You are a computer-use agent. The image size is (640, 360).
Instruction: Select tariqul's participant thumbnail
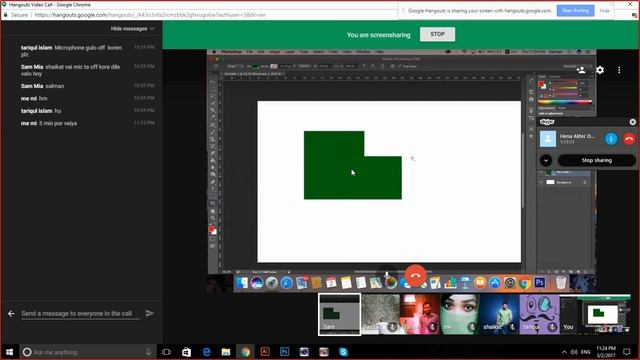[540, 314]
